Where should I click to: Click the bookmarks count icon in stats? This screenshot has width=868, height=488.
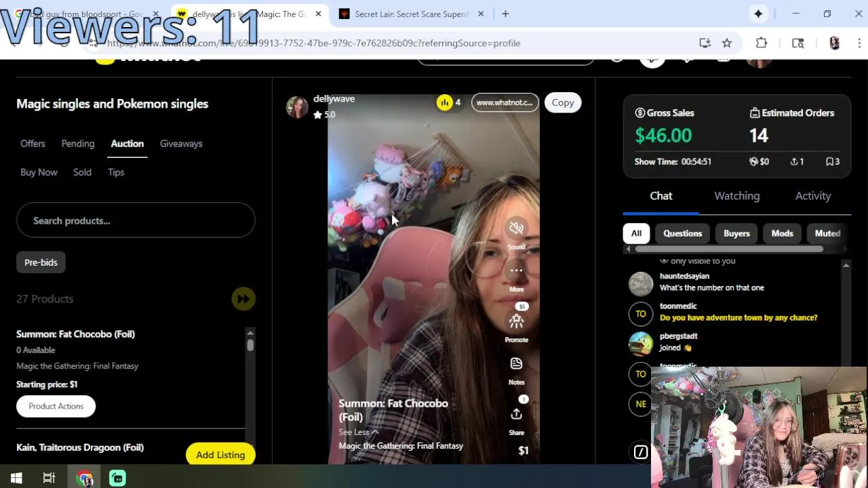[829, 161]
